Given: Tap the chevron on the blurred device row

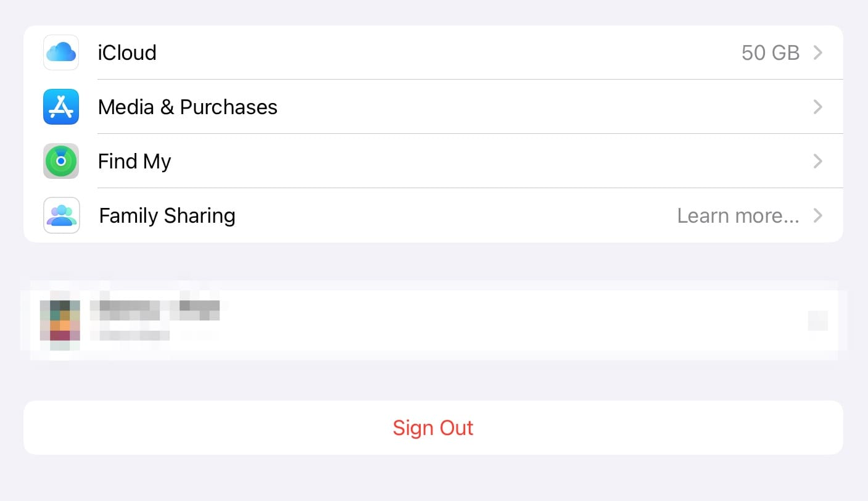Looking at the screenshot, I should (x=818, y=321).
